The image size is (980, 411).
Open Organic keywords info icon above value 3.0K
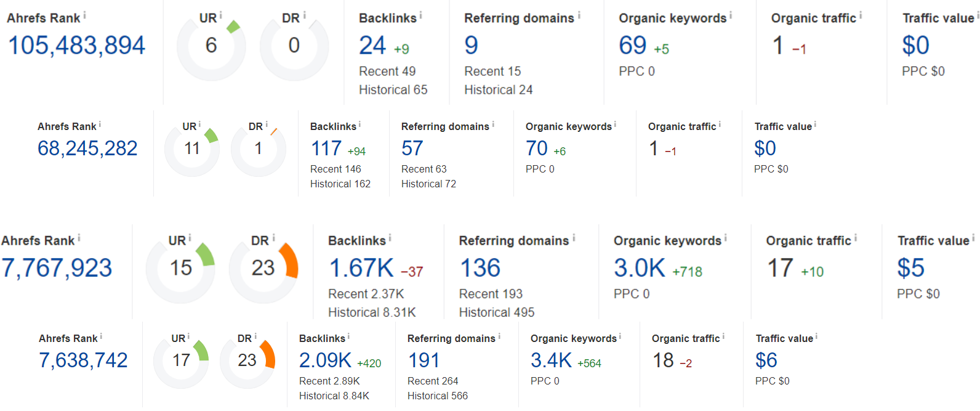click(x=725, y=238)
